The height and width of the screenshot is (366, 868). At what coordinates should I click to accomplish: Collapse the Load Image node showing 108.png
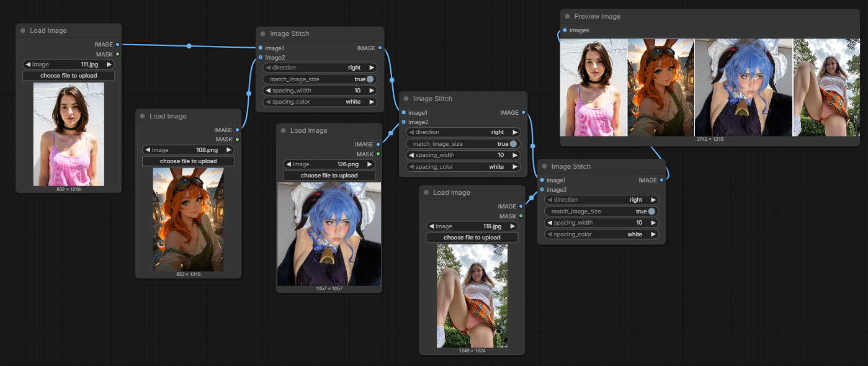(x=143, y=116)
